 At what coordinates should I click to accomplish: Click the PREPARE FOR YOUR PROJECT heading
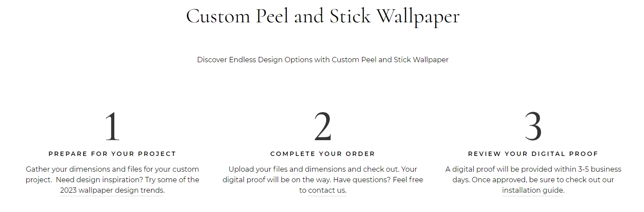(113, 154)
